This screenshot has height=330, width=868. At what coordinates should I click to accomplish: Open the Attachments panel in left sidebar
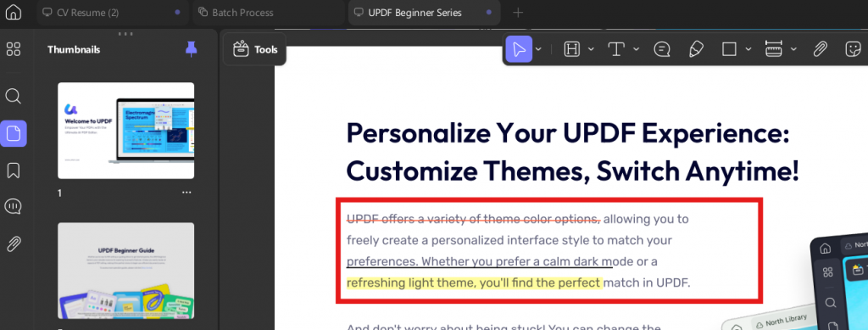14,243
